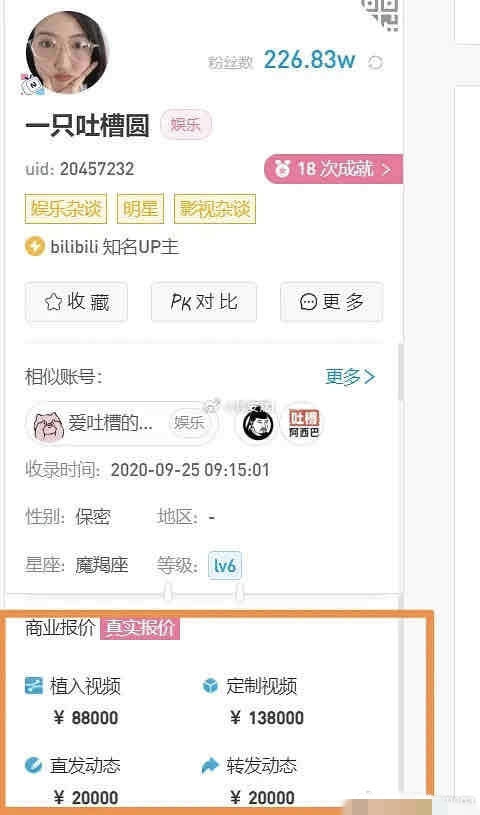Click the 定制视频 cube icon
This screenshot has height=815, width=480.
pyautogui.click(x=210, y=686)
